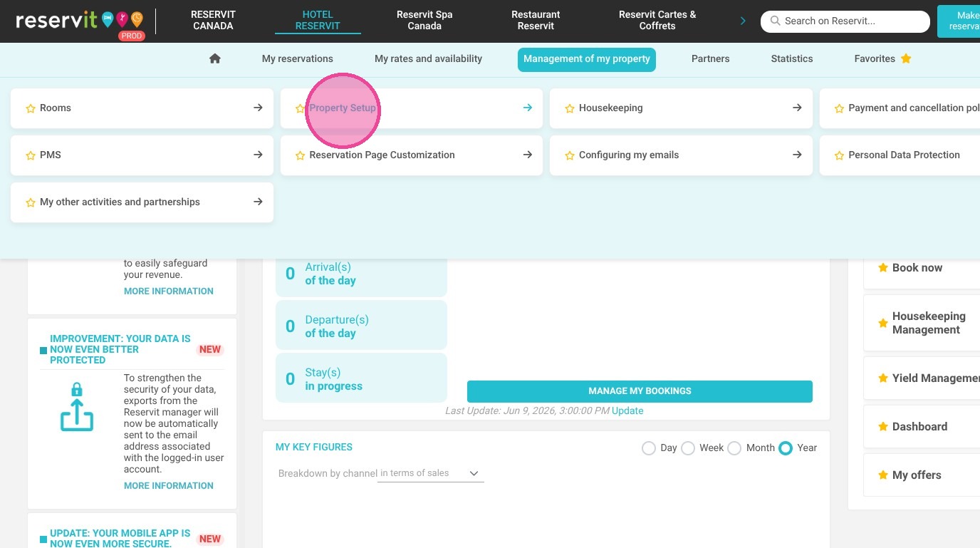Click the arrow on PMS card
The height and width of the screenshot is (548, 980).
(258, 155)
